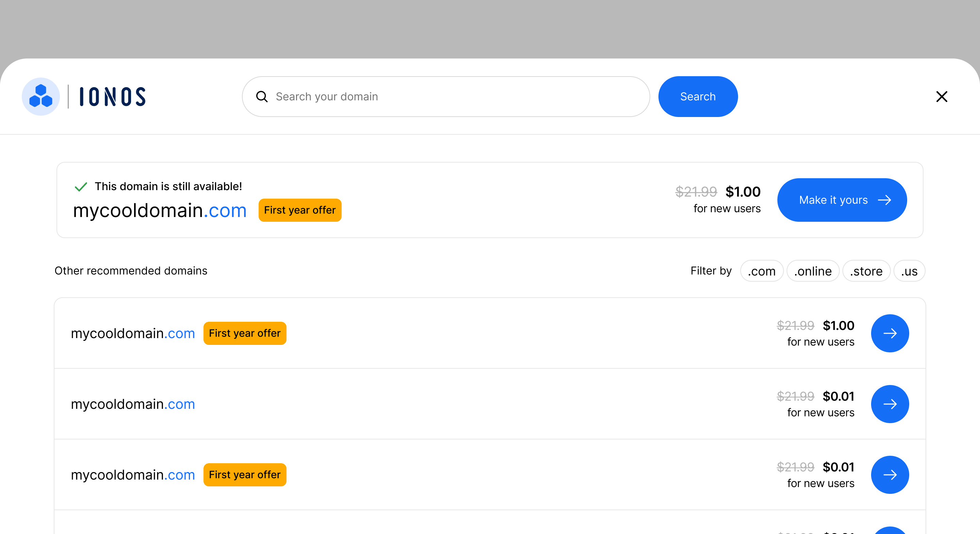Screen dimensions: 980x534
Task: Click the IONOS wordmark
Action: pos(113,97)
